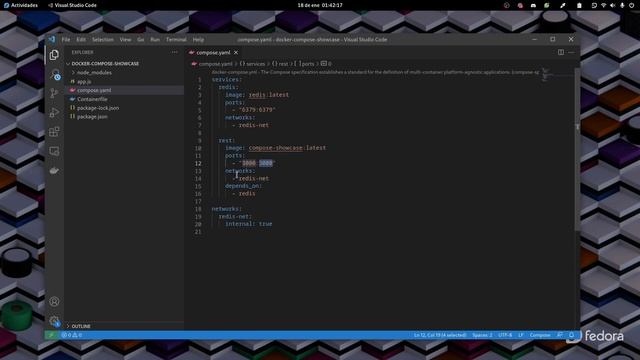
Task: Open the Extensions view
Action: (x=54, y=132)
